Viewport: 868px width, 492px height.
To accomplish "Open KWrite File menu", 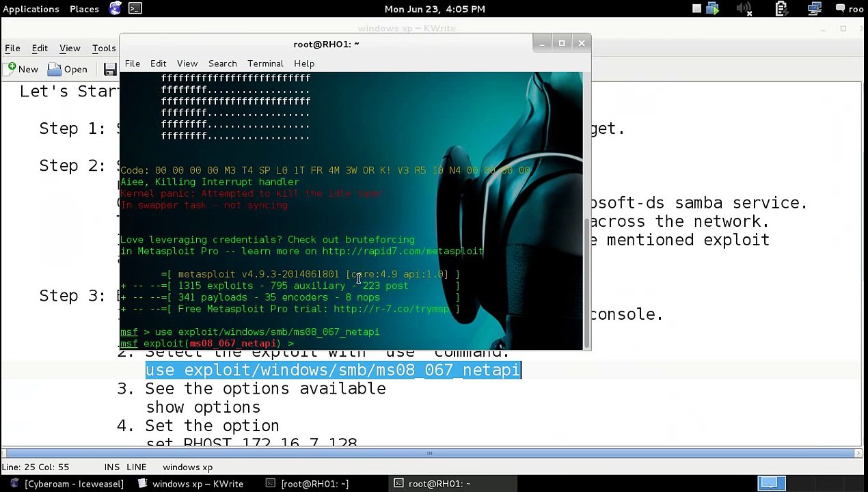I will [x=12, y=49].
